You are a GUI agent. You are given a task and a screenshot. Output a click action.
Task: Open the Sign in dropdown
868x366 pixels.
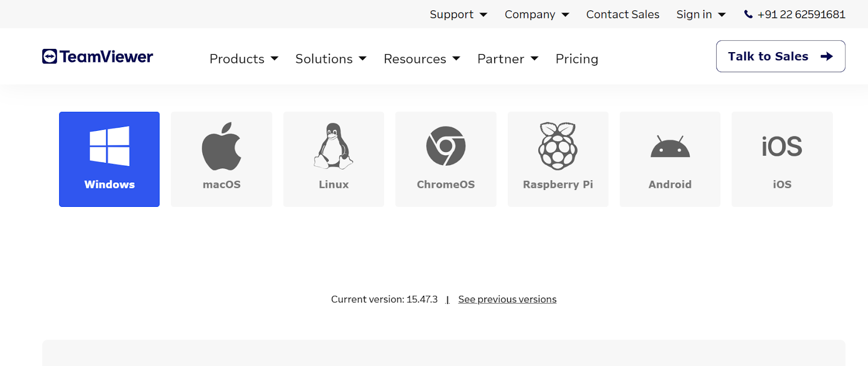700,15
